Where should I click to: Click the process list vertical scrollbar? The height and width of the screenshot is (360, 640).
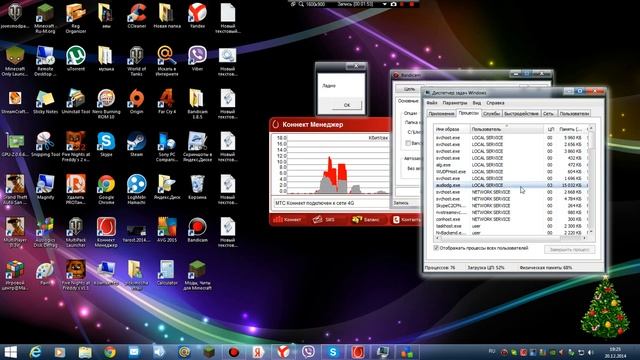point(591,180)
